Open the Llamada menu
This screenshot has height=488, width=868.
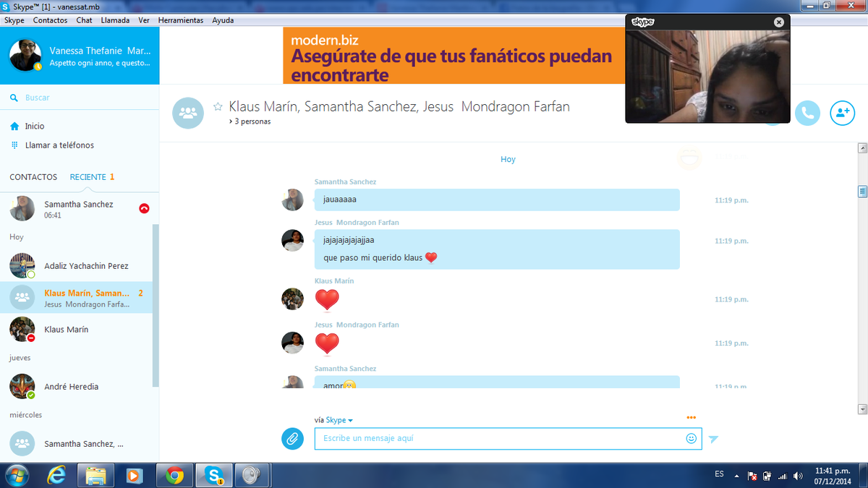pos(116,20)
